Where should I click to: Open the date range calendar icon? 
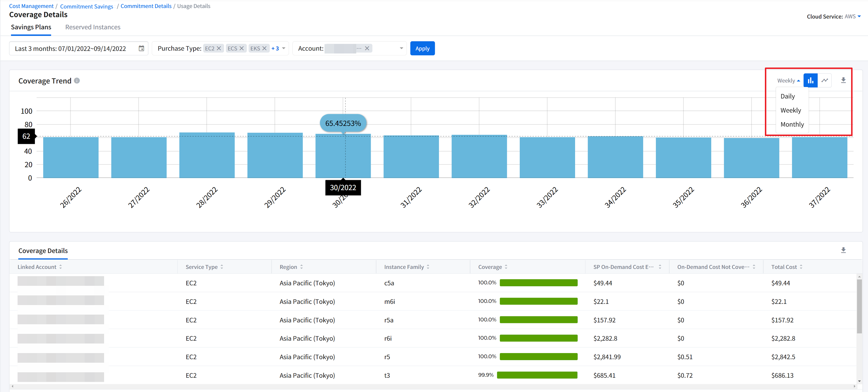tap(141, 49)
